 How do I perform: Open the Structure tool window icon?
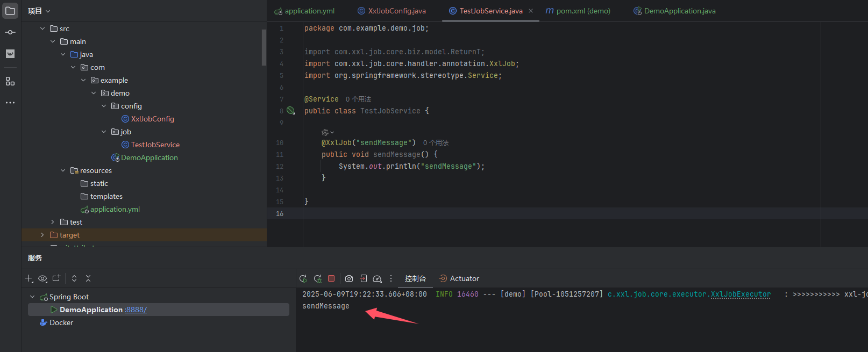(10, 81)
